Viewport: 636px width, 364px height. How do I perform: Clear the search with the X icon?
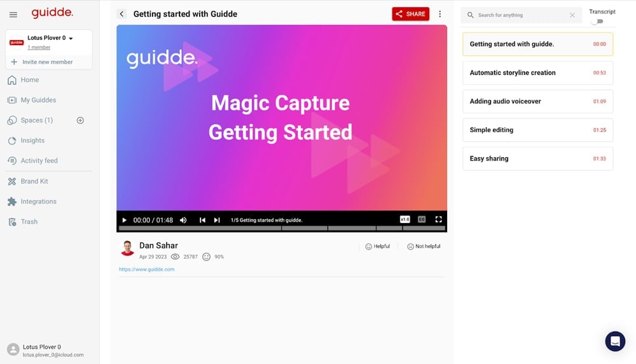[x=572, y=15]
